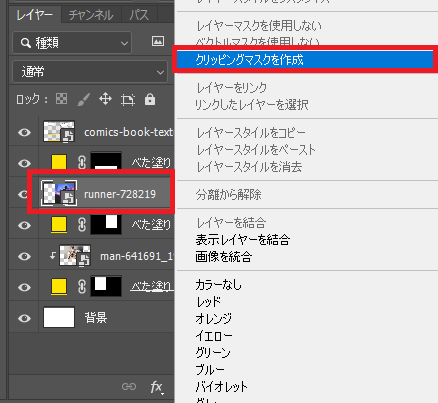The height and width of the screenshot is (403, 438).
Task: Click the pixel layer filter icon
Action: click(x=158, y=41)
